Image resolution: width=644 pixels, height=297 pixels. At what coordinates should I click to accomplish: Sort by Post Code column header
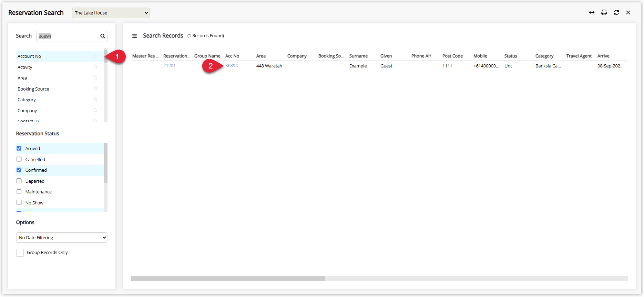(452, 56)
